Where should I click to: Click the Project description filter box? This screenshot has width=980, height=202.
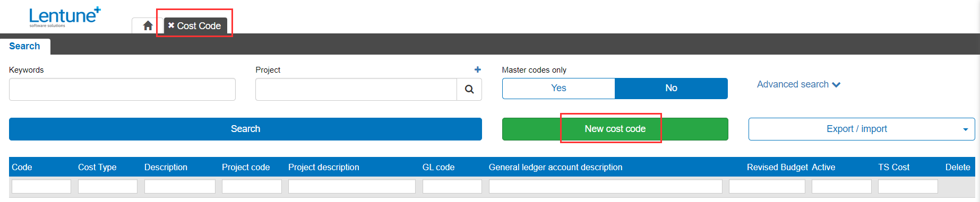click(352, 186)
